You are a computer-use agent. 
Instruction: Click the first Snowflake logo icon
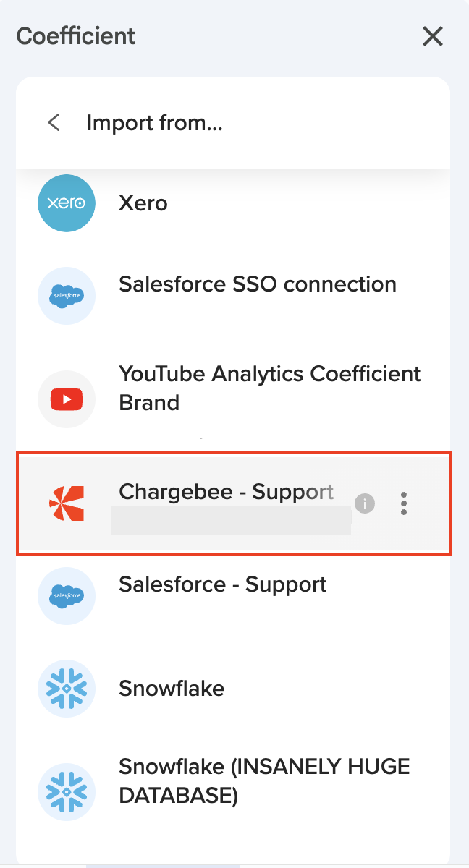(x=67, y=688)
